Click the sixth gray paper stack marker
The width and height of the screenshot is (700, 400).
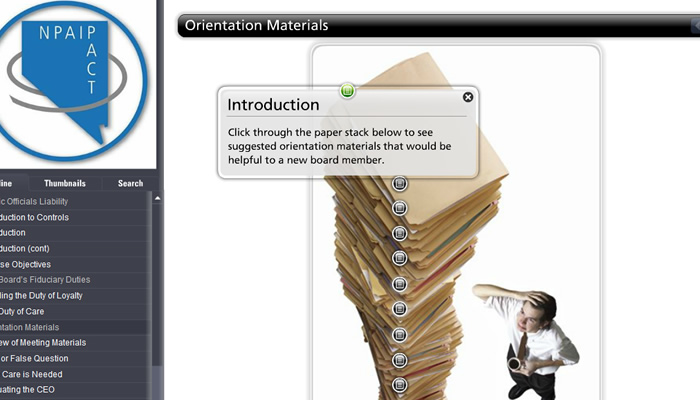400,308
